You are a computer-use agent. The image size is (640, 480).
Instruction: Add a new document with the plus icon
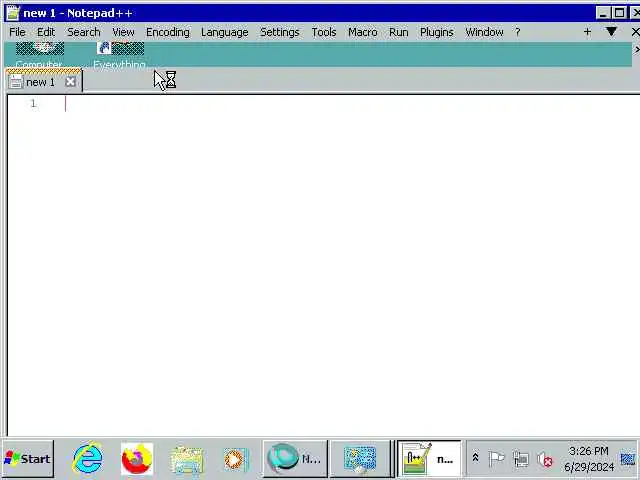tap(587, 32)
